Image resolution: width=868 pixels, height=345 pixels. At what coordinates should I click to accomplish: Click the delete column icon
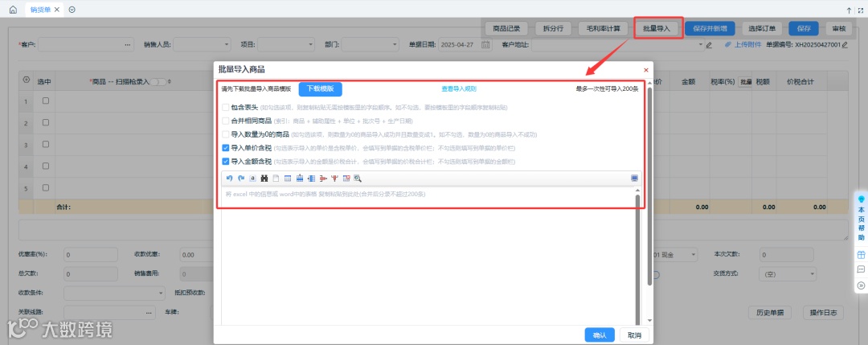click(x=334, y=179)
